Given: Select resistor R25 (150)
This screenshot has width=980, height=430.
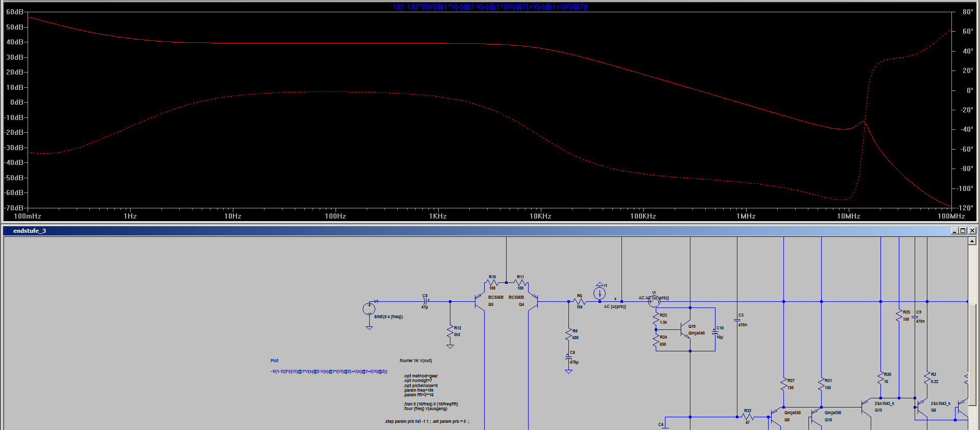Looking at the screenshot, I should coord(899,316).
